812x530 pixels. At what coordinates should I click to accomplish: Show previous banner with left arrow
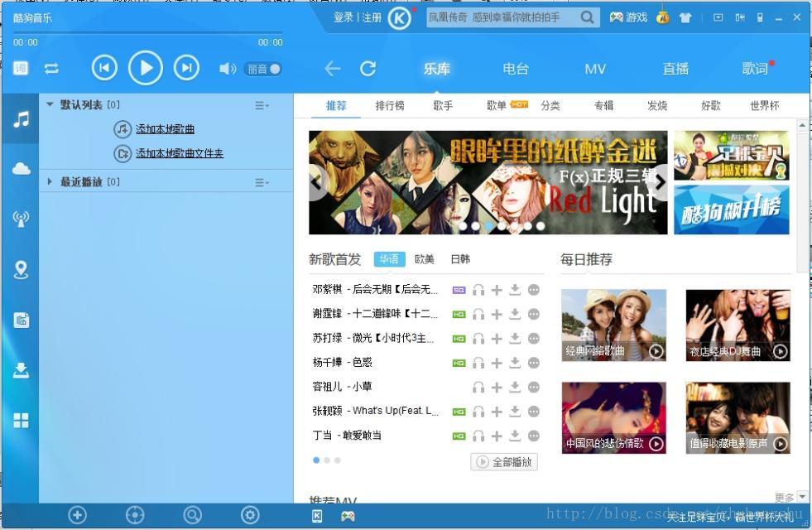(x=318, y=182)
